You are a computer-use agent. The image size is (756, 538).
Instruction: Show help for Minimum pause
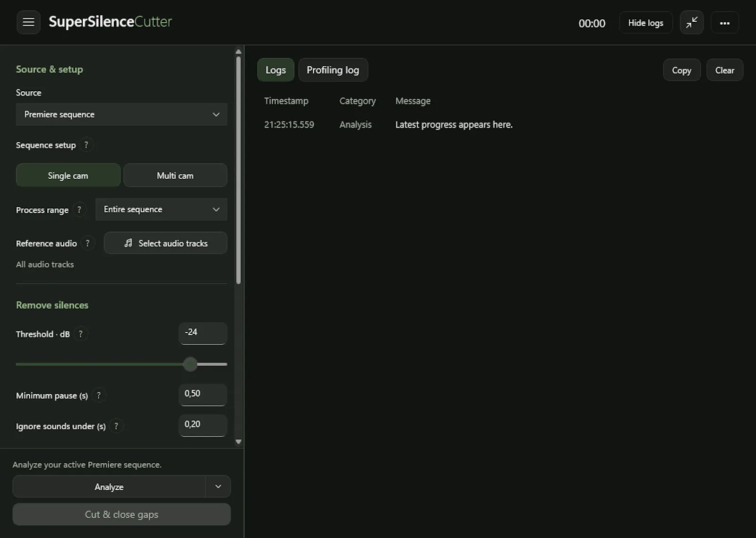[x=99, y=395]
